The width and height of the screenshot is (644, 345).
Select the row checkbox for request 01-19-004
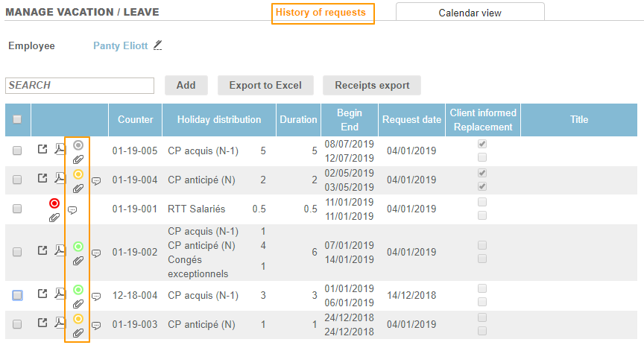pyautogui.click(x=17, y=180)
